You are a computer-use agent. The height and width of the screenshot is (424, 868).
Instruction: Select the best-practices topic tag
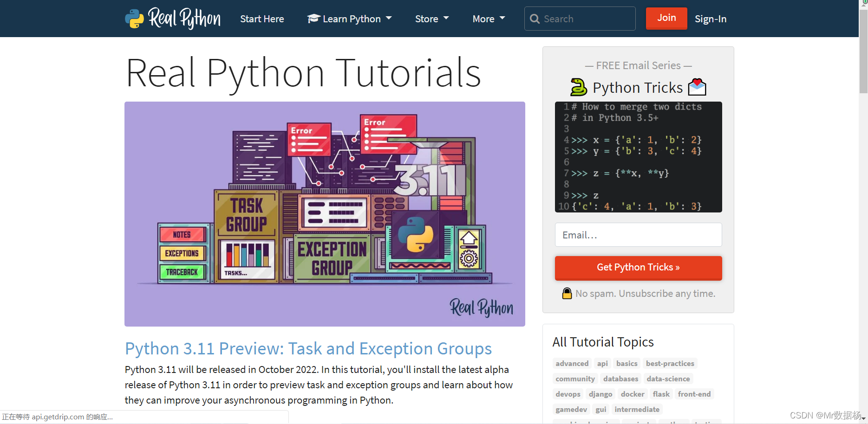(x=670, y=364)
